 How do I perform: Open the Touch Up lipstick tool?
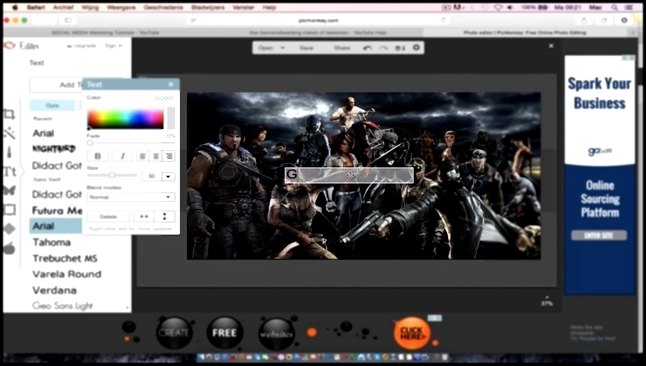coord(9,152)
